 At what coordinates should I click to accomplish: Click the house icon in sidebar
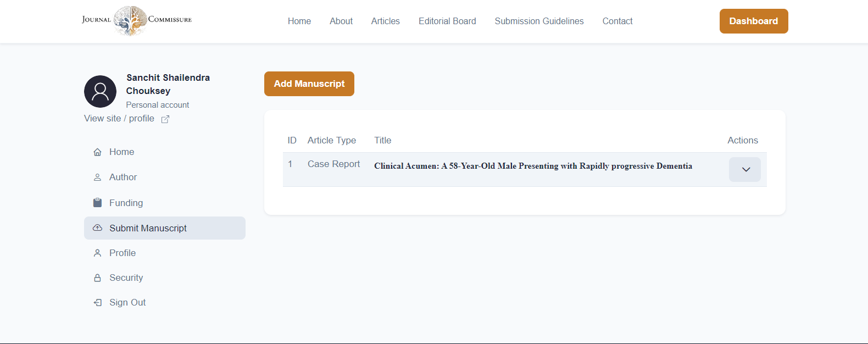pos(97,152)
